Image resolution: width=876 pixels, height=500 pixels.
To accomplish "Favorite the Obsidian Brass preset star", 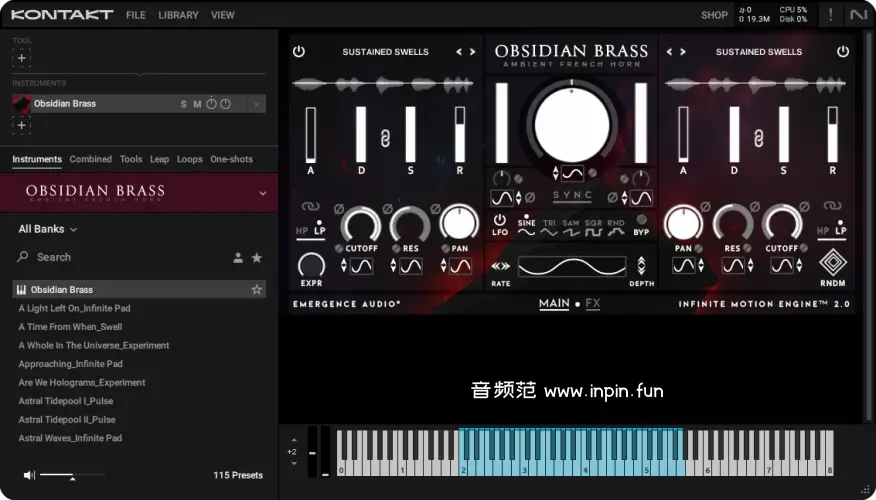I will [256, 289].
